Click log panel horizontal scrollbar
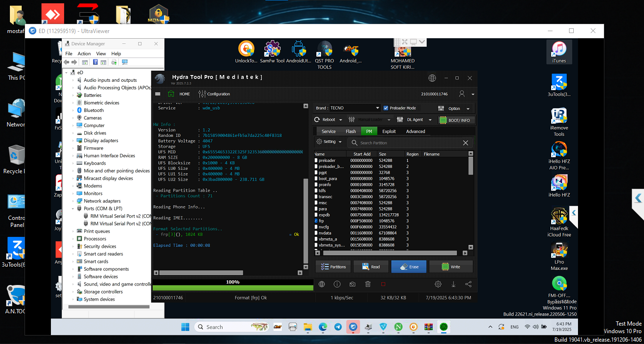 coord(201,273)
